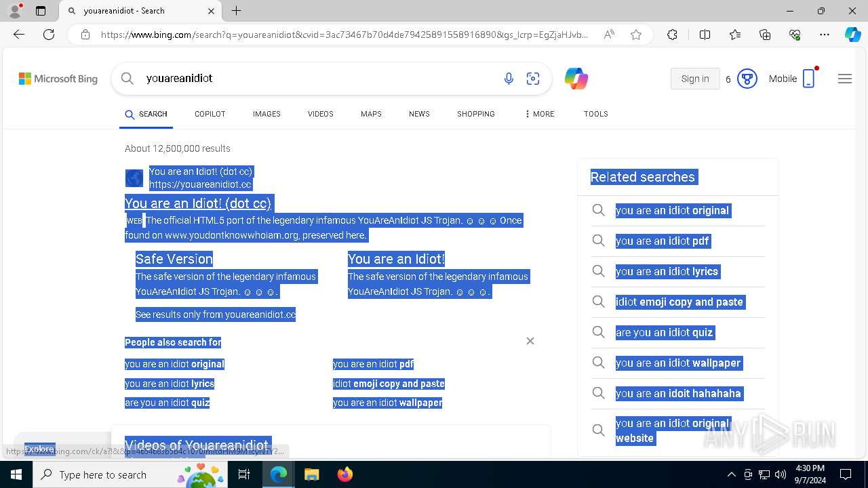Viewport: 868px width, 488px height.
Task: Switch to the SHOPPING tab
Action: [x=475, y=114]
